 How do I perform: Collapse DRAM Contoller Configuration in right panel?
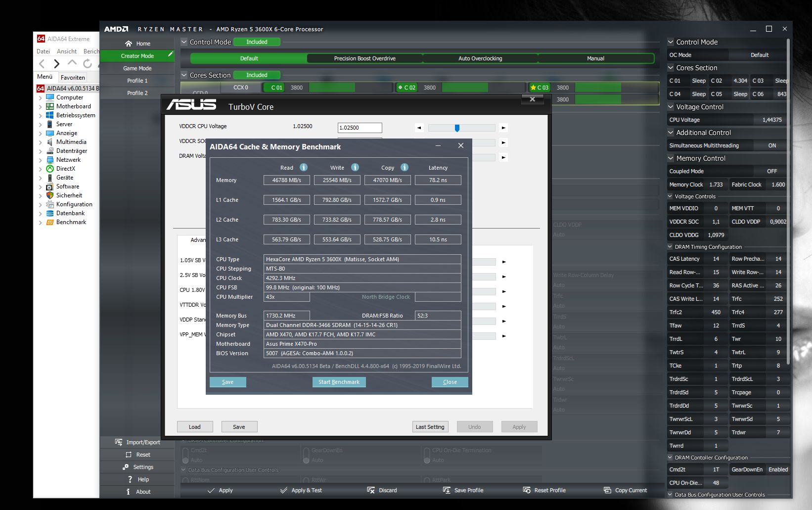[x=671, y=458]
